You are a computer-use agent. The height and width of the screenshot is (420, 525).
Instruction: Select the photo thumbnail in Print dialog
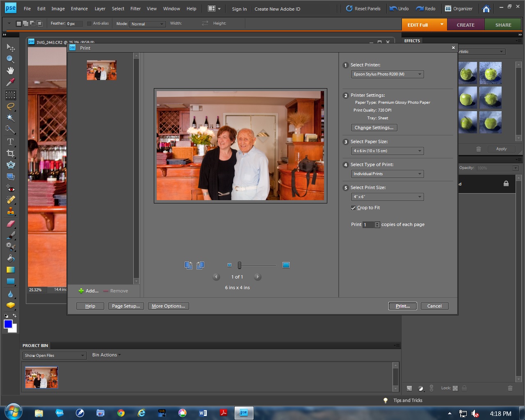click(x=102, y=70)
